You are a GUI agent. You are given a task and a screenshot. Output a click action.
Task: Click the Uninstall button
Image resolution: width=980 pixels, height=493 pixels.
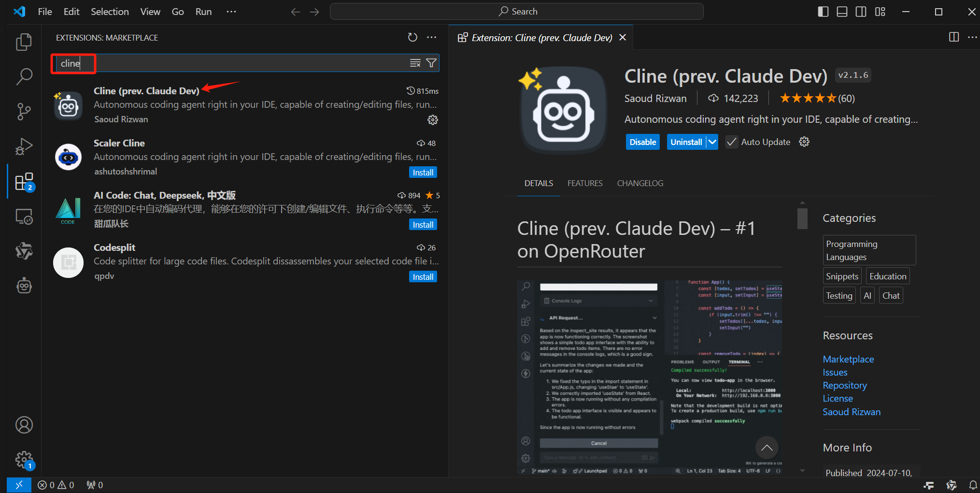tap(686, 142)
